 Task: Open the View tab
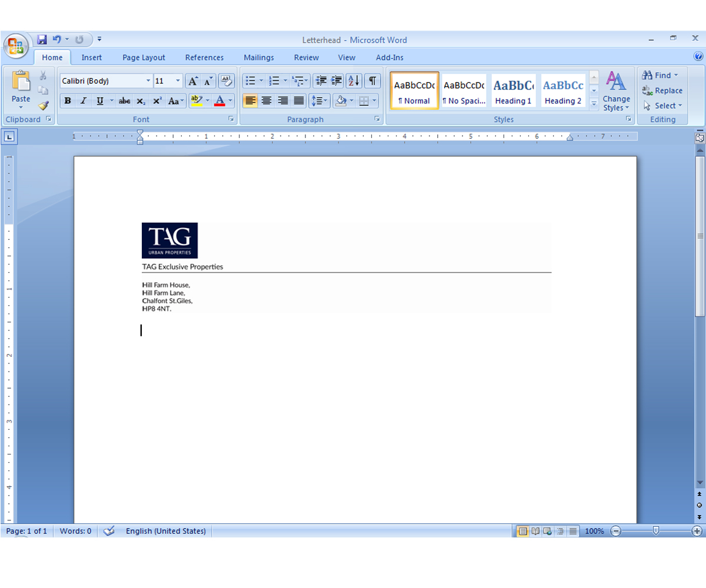pyautogui.click(x=347, y=58)
